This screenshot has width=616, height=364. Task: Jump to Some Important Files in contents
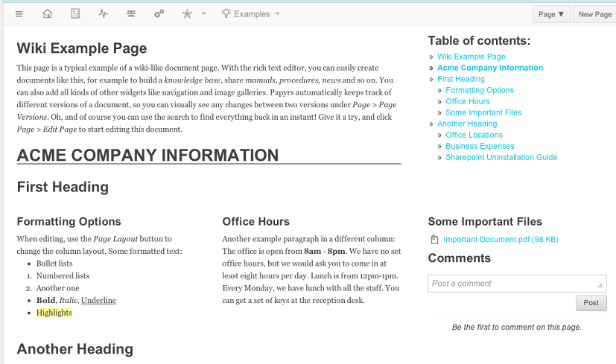coord(483,112)
